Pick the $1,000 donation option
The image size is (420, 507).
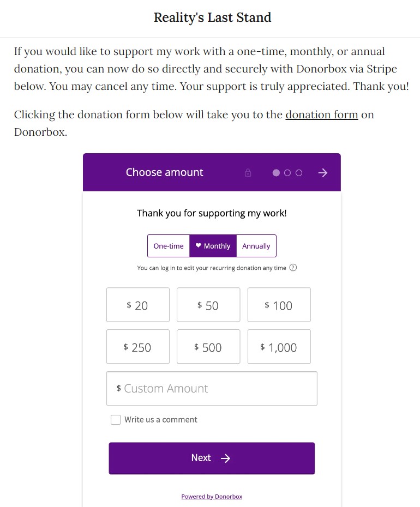tap(279, 347)
